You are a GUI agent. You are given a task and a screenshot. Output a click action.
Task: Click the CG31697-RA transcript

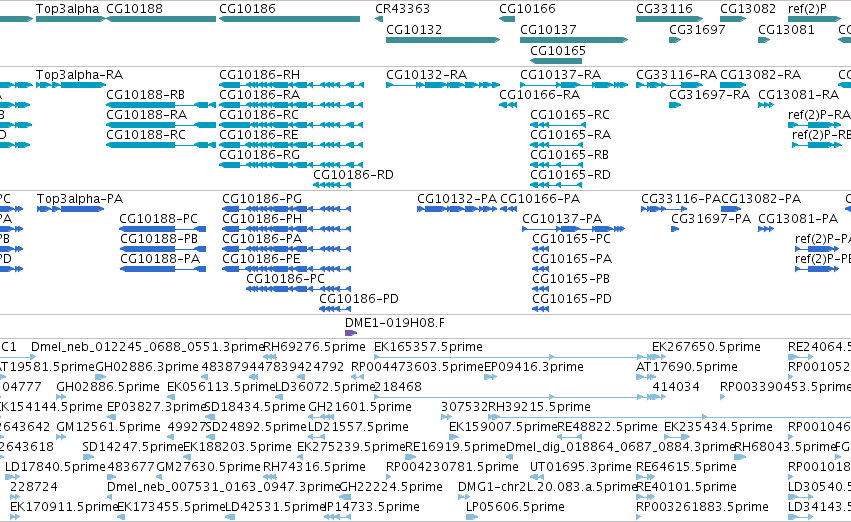[675, 105]
